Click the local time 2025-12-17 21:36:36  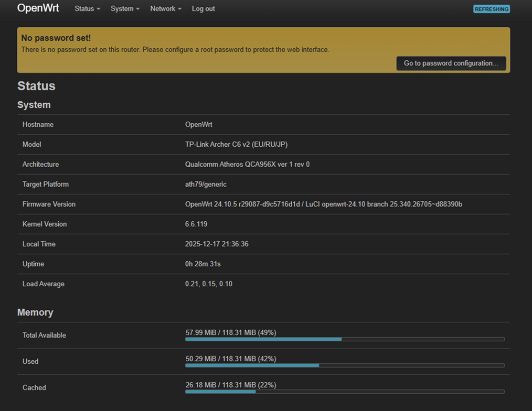click(x=217, y=244)
